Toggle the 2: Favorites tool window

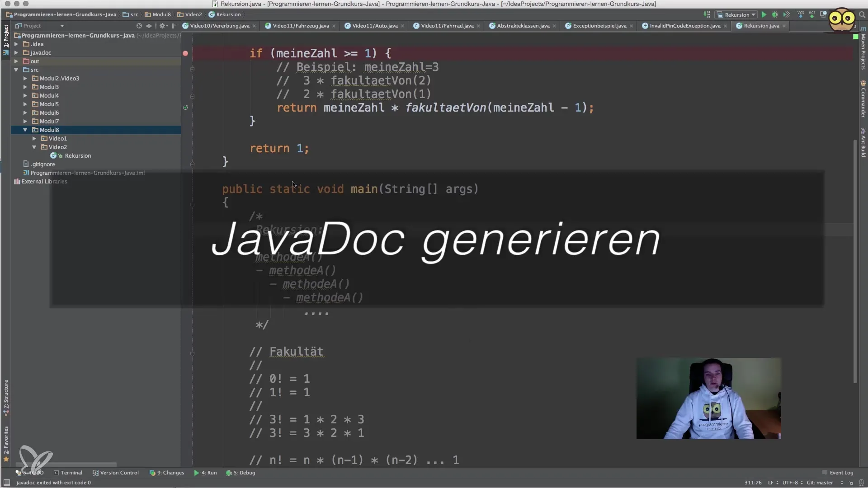click(x=6, y=444)
